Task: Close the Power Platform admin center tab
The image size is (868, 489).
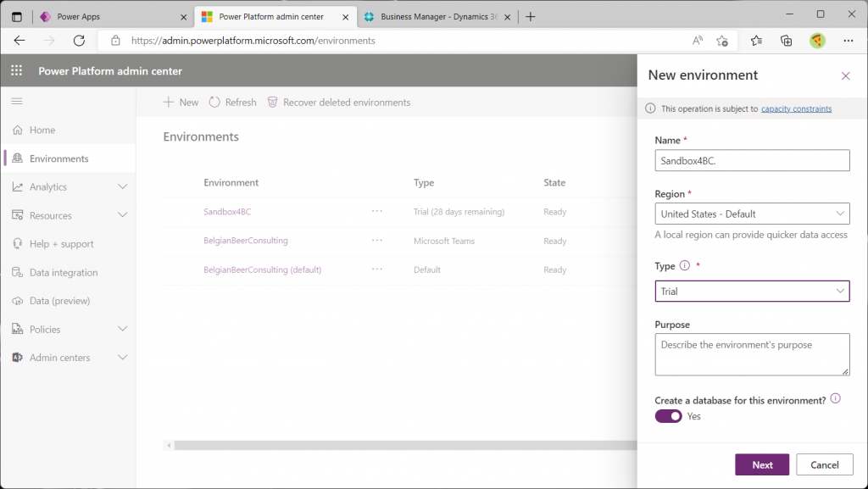Action: [x=346, y=17]
